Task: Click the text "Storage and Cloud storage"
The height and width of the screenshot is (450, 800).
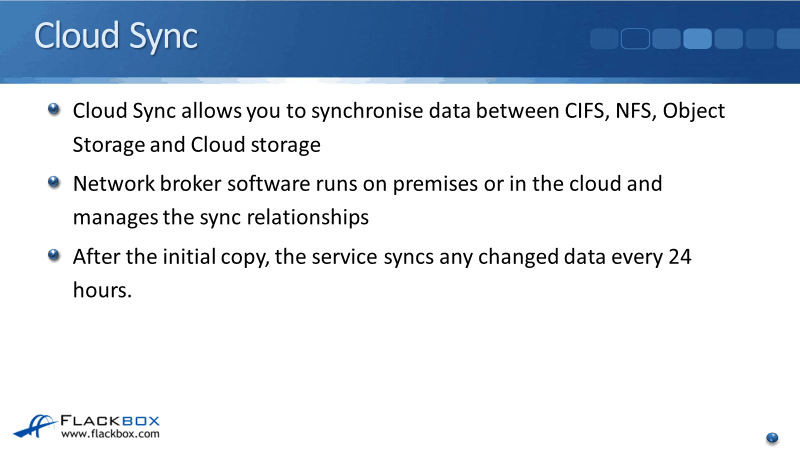Action: [196, 143]
